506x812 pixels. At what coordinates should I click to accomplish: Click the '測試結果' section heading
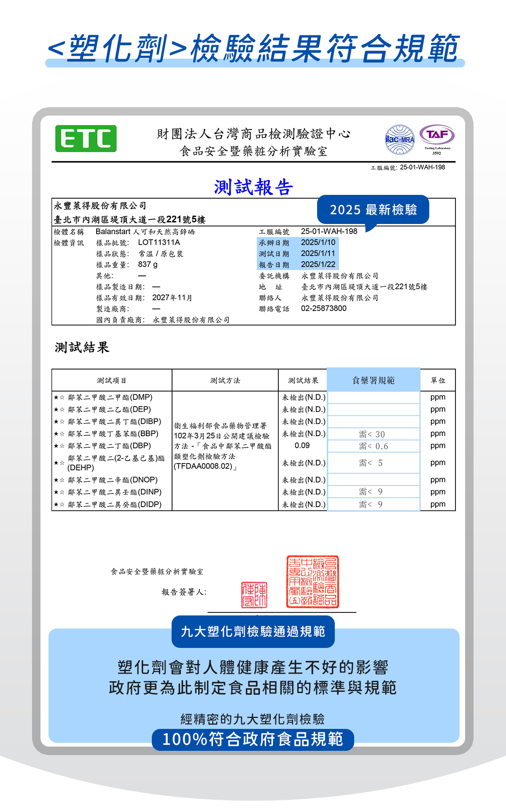point(82,348)
